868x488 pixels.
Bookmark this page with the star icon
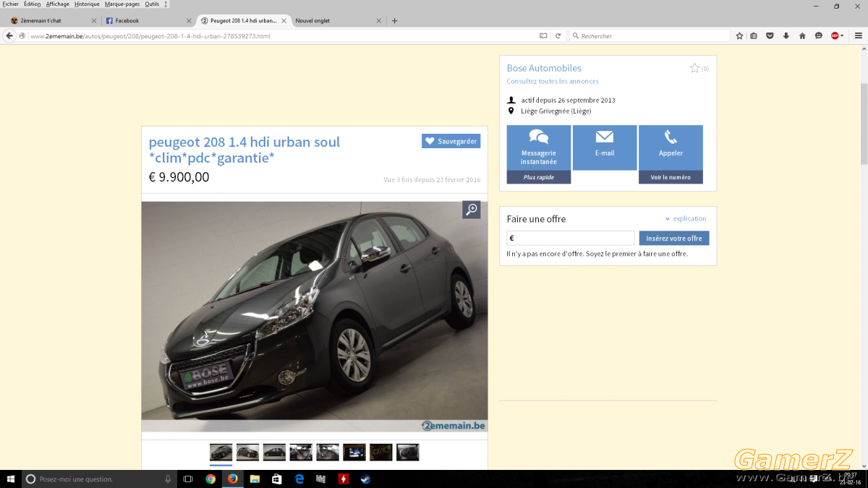tap(739, 35)
